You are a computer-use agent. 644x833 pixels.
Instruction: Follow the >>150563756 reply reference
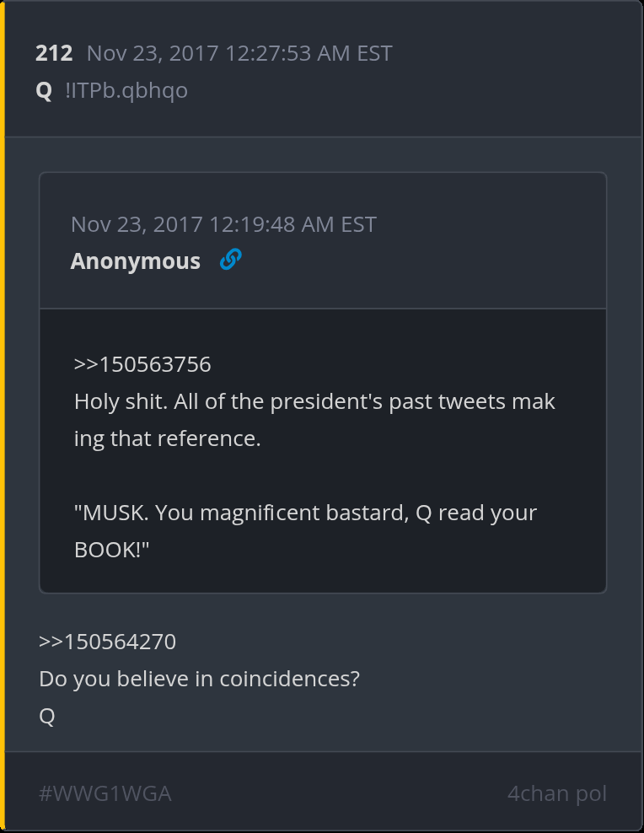[x=142, y=364]
